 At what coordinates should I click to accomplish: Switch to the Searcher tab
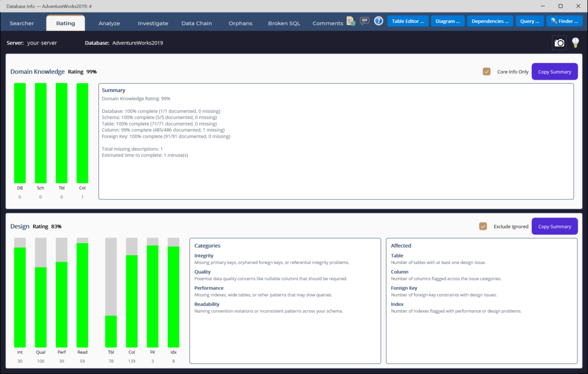pyautogui.click(x=22, y=24)
